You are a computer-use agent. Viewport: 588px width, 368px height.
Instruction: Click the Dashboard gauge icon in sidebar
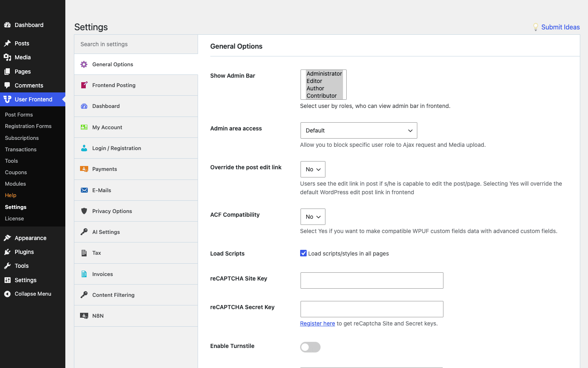(7, 25)
